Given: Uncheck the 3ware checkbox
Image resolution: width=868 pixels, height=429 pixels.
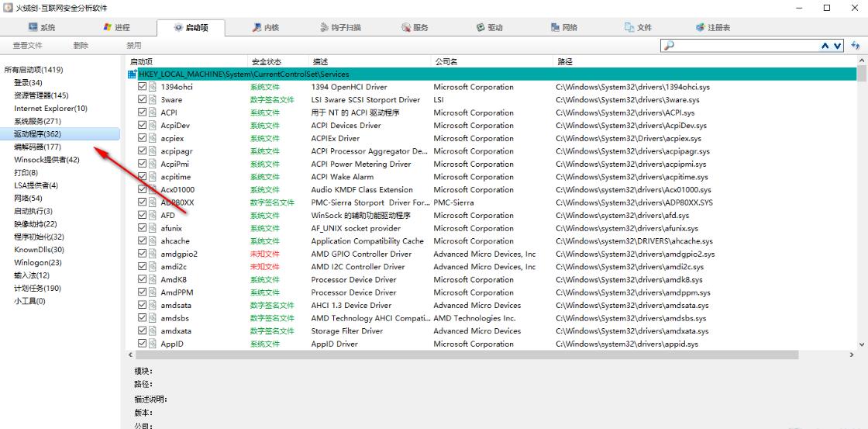Looking at the screenshot, I should click(x=143, y=99).
